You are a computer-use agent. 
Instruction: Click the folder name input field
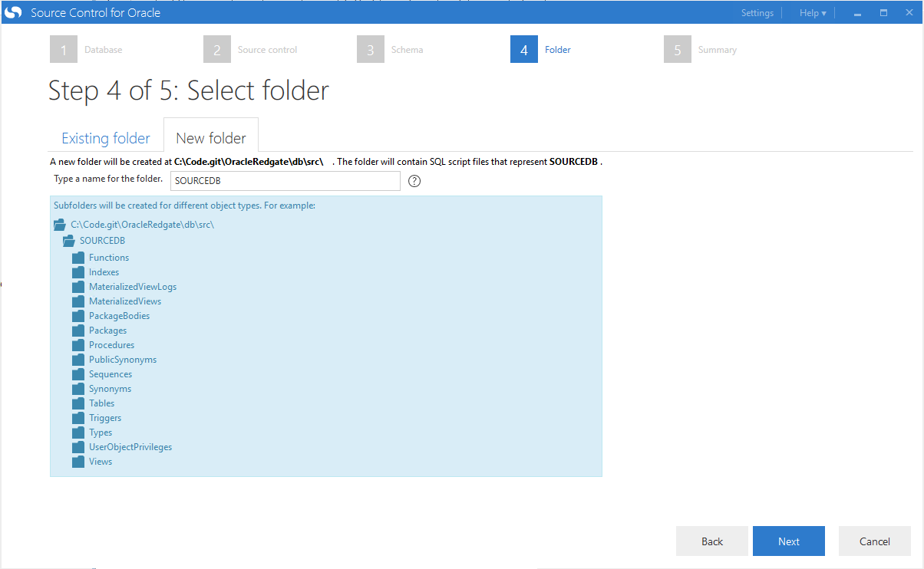point(285,181)
